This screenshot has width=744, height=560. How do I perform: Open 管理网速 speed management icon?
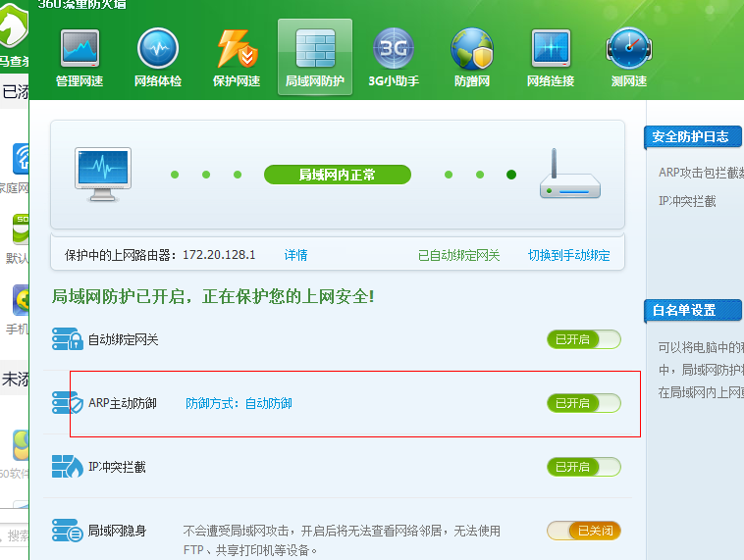point(80,50)
